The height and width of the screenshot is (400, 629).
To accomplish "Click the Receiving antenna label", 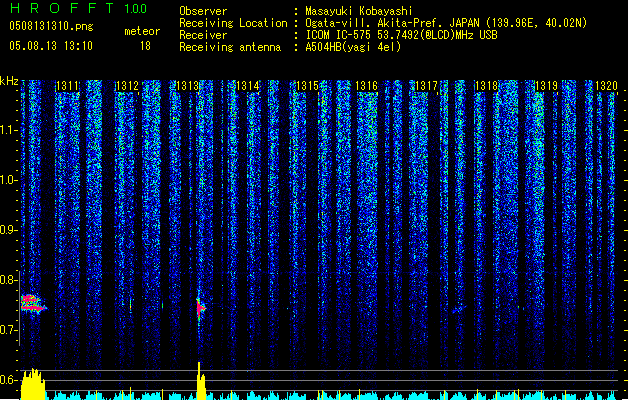I will 230,47.
